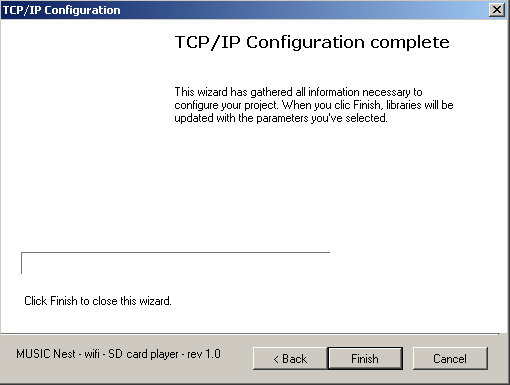Click the word 'complete' in the heading
Screen dimensions: 510x385
[410, 43]
